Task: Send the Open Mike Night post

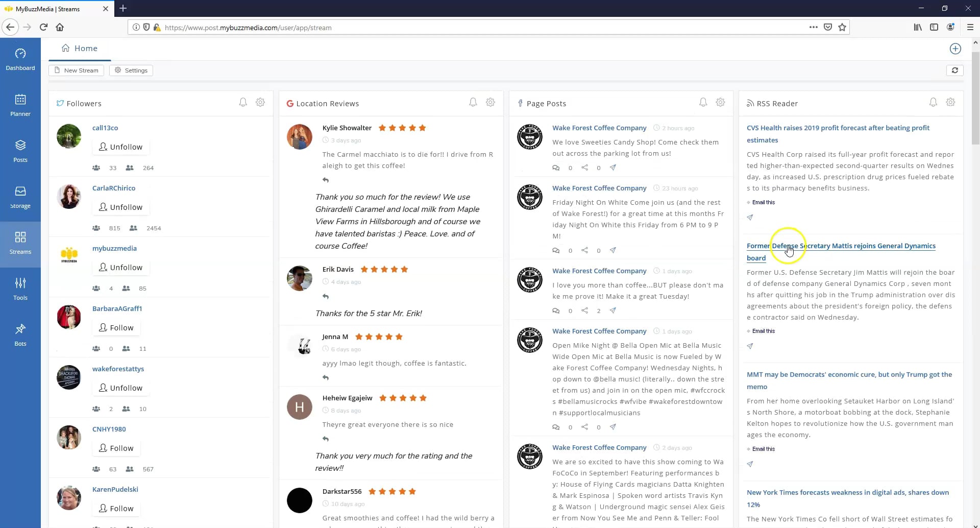Action: click(x=613, y=427)
